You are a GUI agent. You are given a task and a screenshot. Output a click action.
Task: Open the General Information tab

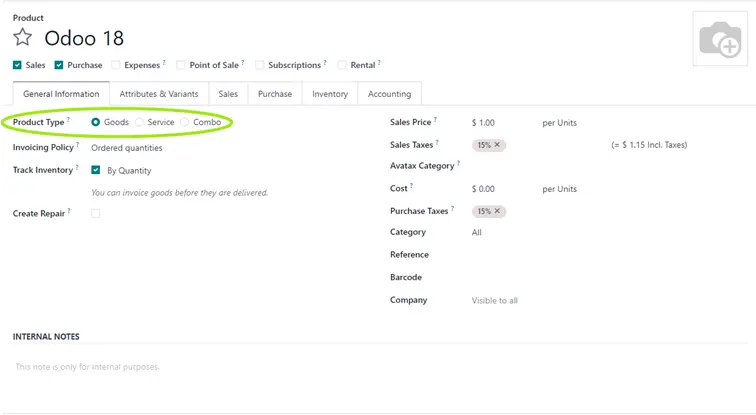click(x=61, y=94)
